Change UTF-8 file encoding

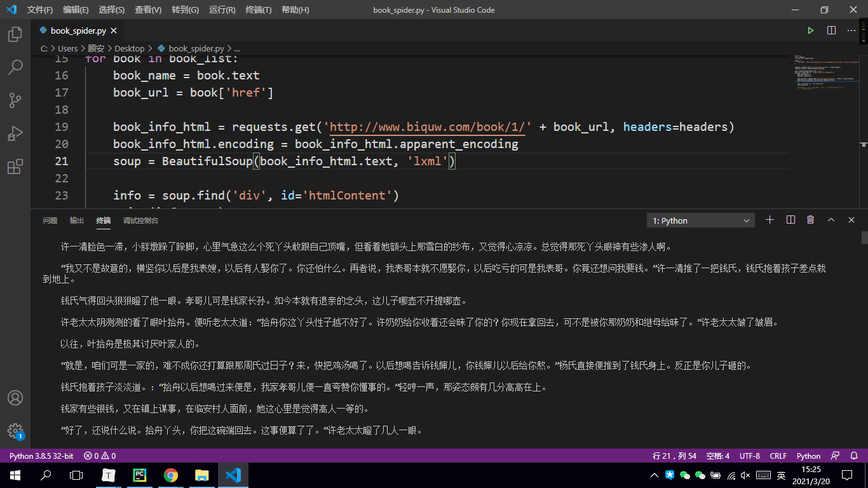pos(749,456)
